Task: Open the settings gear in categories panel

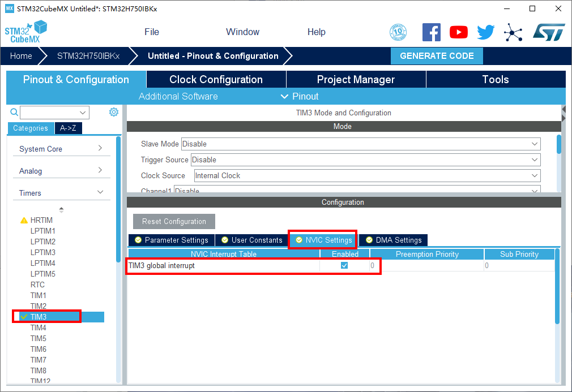Action: pyautogui.click(x=114, y=112)
